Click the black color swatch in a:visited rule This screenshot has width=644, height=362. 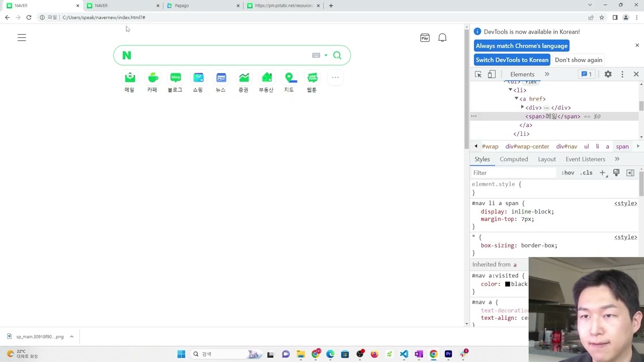(508, 284)
